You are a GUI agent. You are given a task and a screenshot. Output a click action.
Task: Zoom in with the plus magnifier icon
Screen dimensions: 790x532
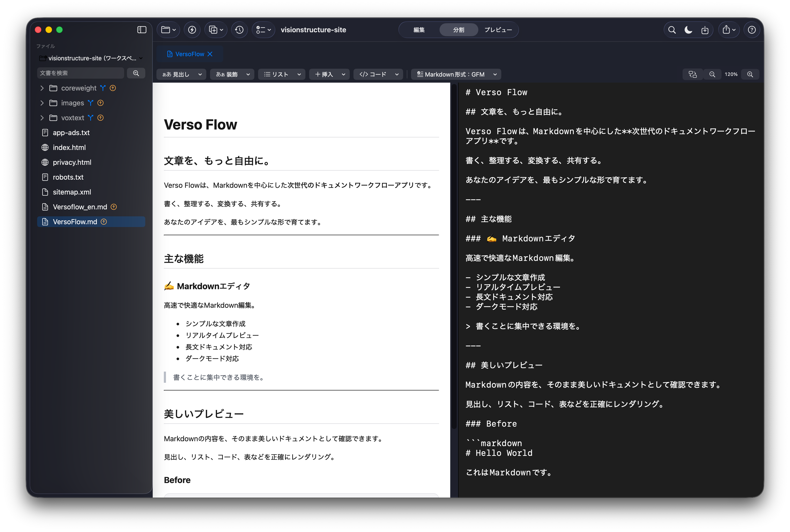[750, 74]
